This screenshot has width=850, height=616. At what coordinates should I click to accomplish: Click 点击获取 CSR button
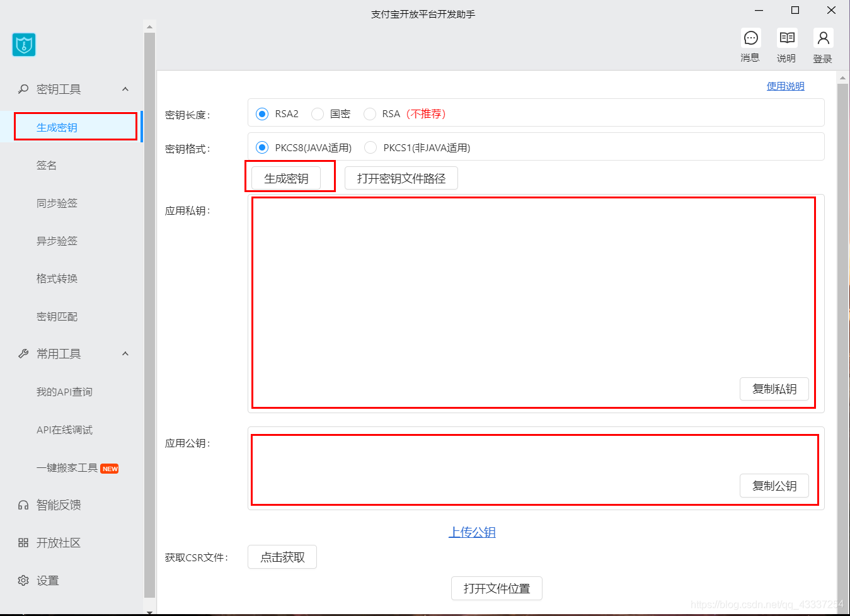[x=282, y=557]
